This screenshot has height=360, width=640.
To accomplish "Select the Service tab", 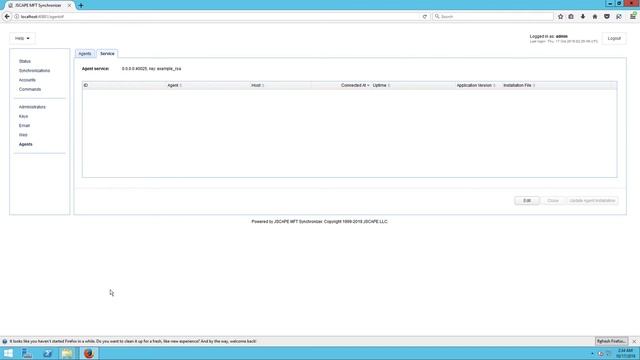I will 107,53.
